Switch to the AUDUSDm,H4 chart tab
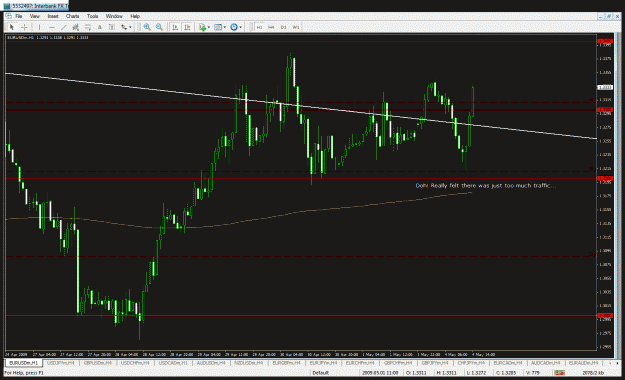This screenshot has height=380, width=625. (211, 363)
